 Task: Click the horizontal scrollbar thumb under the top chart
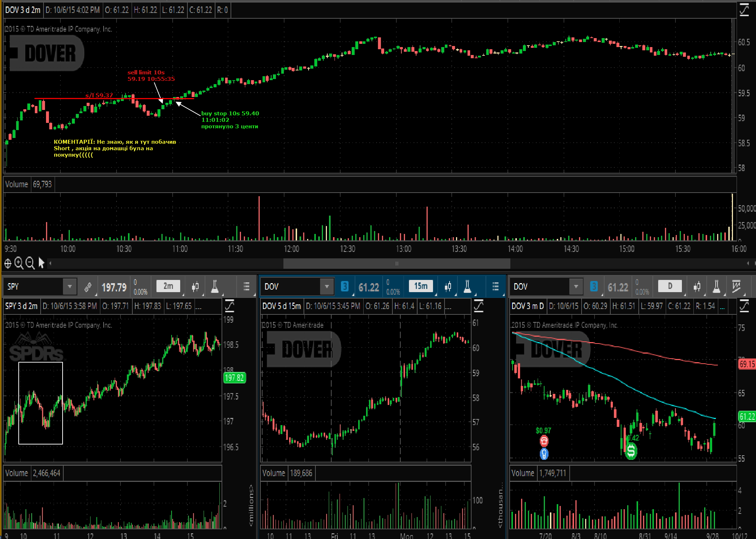(x=396, y=263)
